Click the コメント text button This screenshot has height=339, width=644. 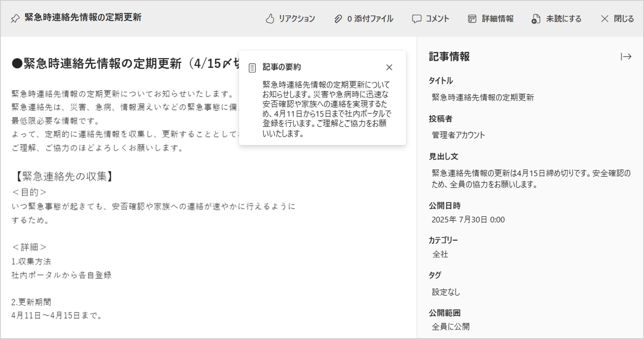pyautogui.click(x=437, y=19)
